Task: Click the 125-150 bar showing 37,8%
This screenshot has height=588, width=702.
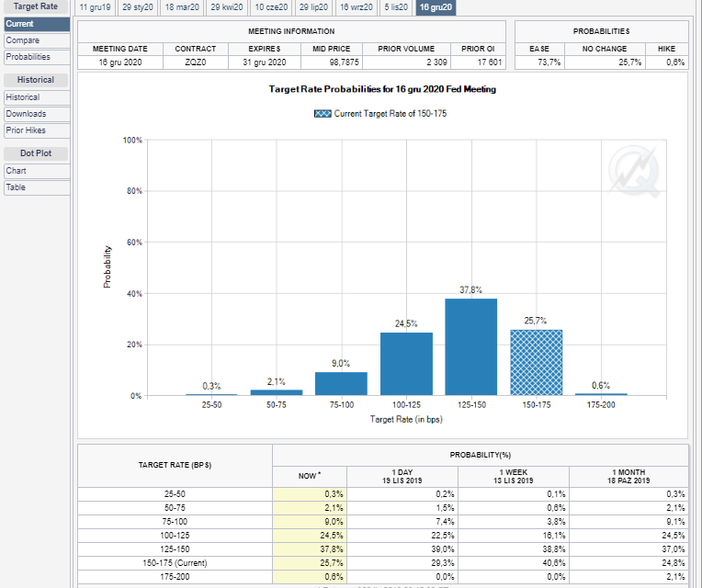Action: pyautogui.click(x=471, y=346)
